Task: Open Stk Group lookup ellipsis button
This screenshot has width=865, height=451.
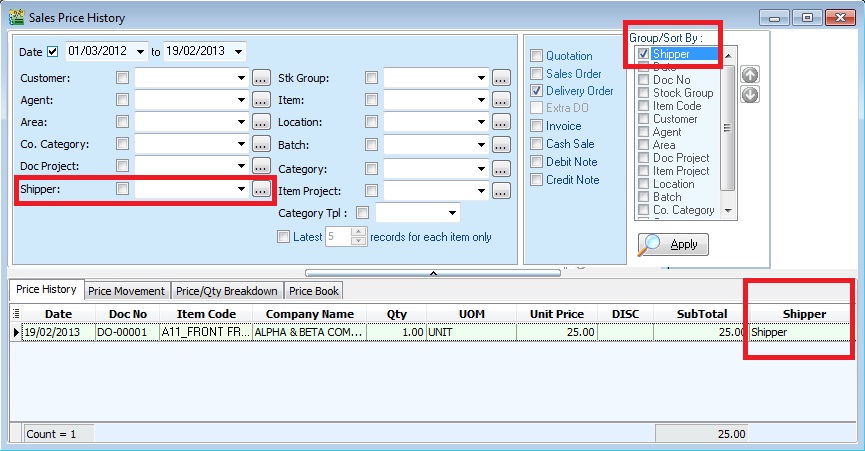Action: (x=502, y=77)
